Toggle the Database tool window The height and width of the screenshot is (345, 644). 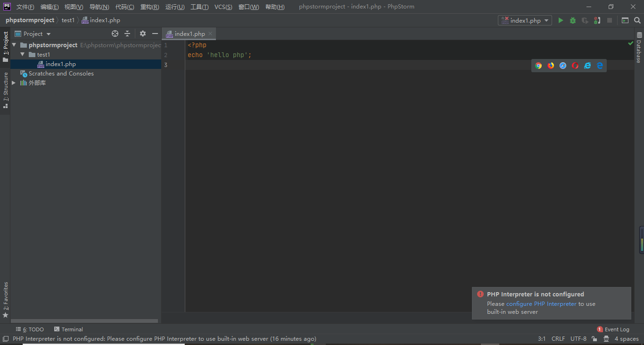pyautogui.click(x=639, y=48)
